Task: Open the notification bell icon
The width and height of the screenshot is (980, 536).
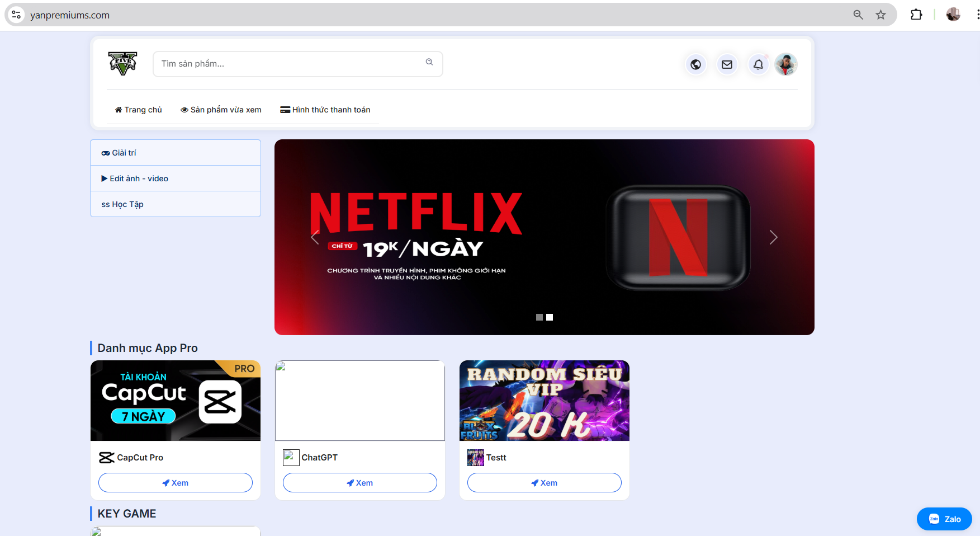Action: pos(758,64)
